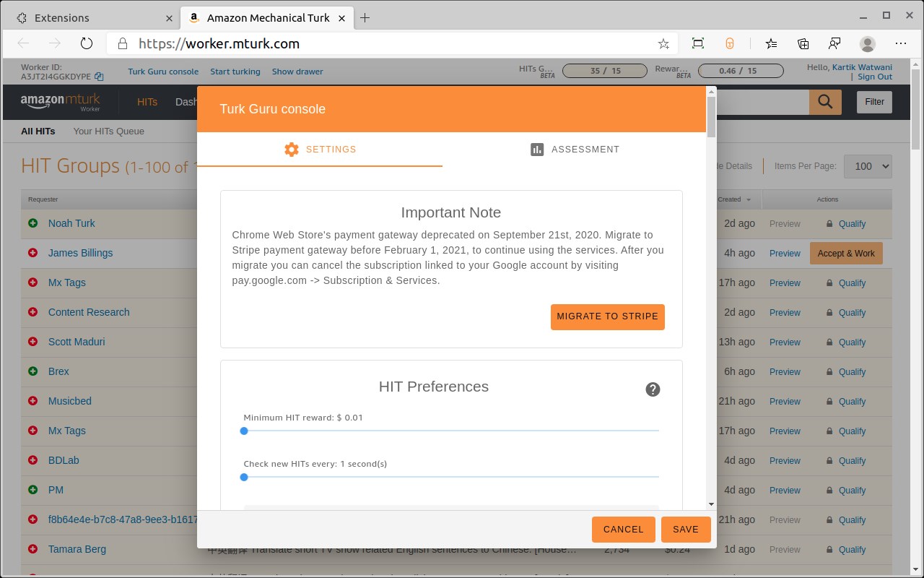Switch to Settings tab

pos(320,150)
